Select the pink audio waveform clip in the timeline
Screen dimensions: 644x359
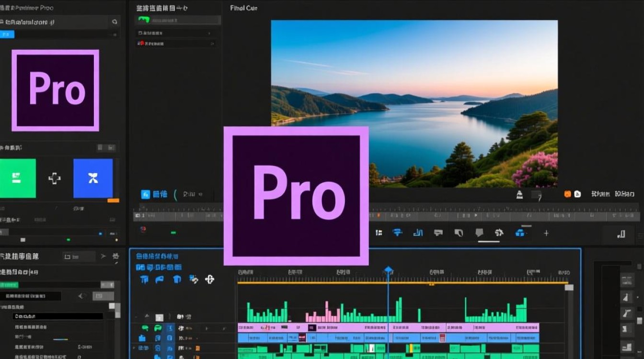(323, 312)
